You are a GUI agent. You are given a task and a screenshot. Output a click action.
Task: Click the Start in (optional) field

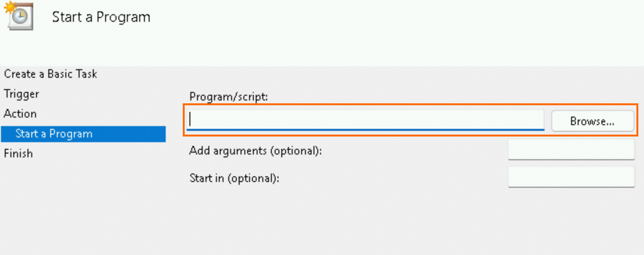click(571, 178)
